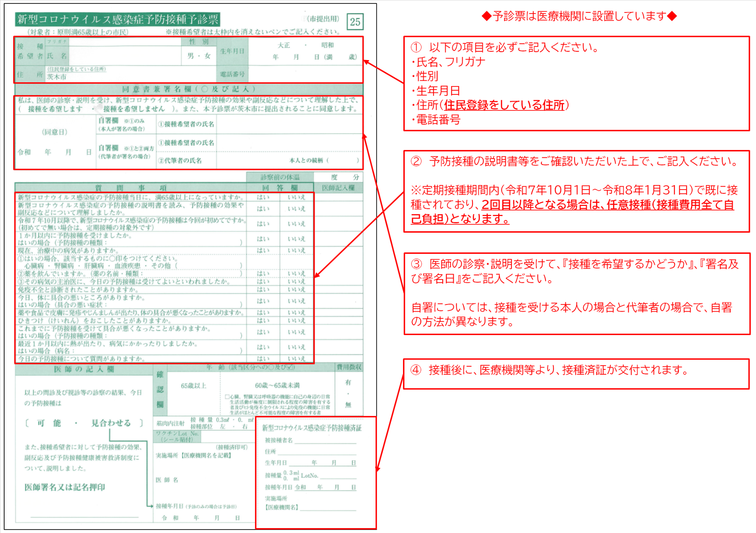
Task: Click the green form title banner
Action: [118, 19]
